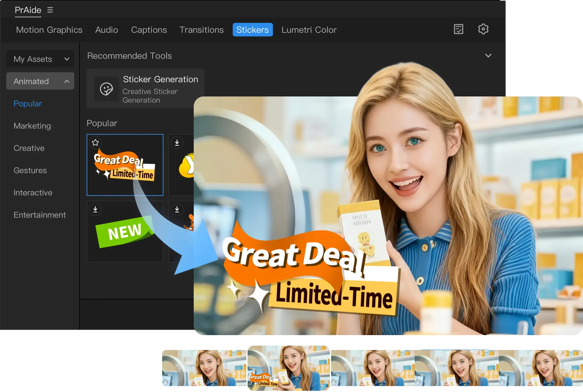
Task: Browse Entertainment stickers
Action: click(40, 215)
